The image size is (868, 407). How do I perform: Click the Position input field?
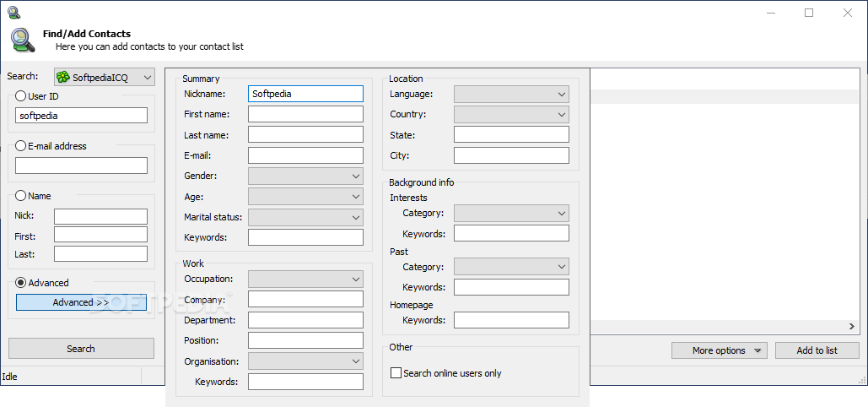305,340
